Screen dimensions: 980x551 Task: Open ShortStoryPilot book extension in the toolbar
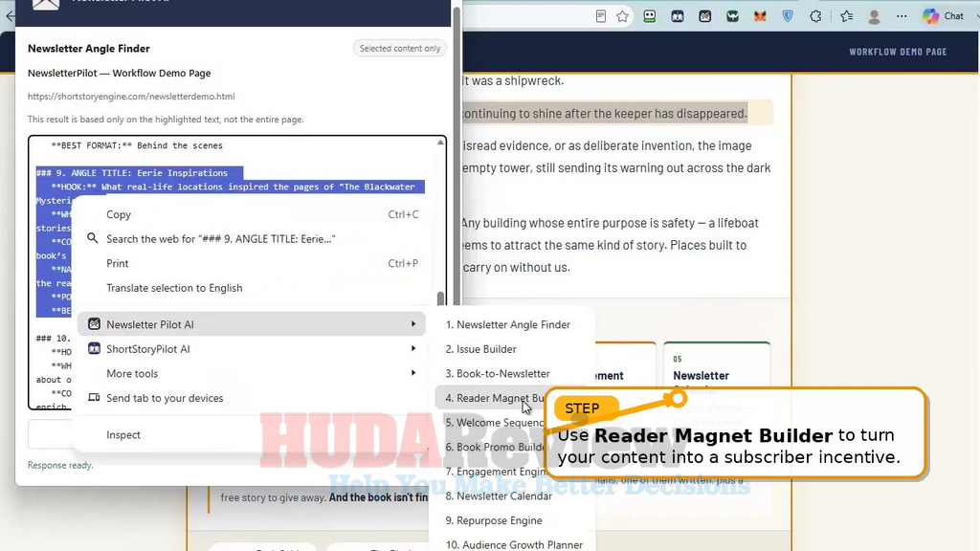(x=678, y=16)
